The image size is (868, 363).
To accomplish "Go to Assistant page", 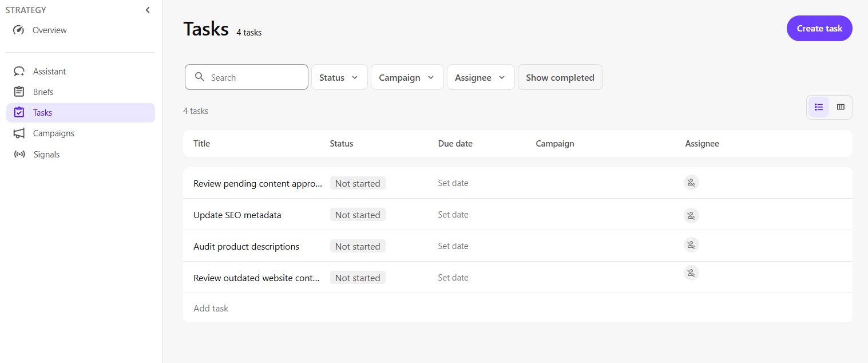I will coord(80,72).
